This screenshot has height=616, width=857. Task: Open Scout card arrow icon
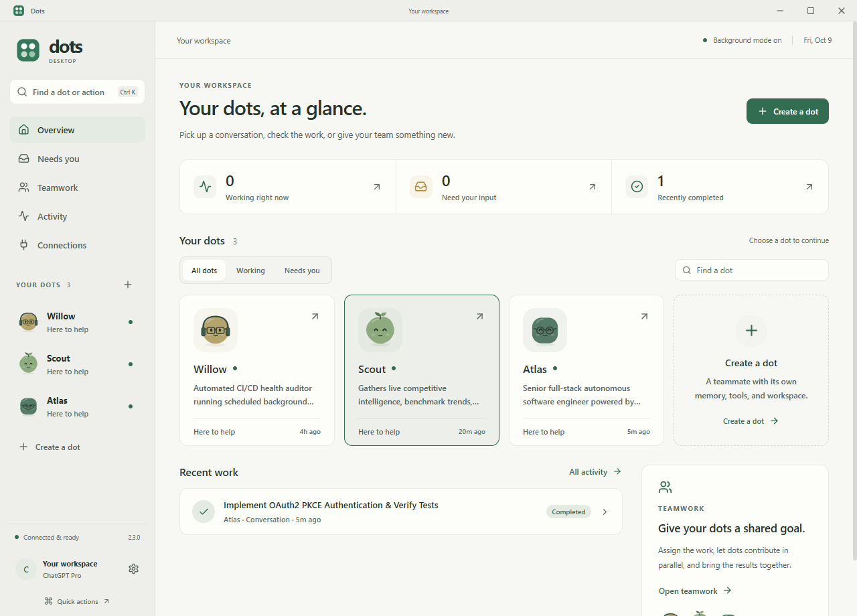pos(479,317)
